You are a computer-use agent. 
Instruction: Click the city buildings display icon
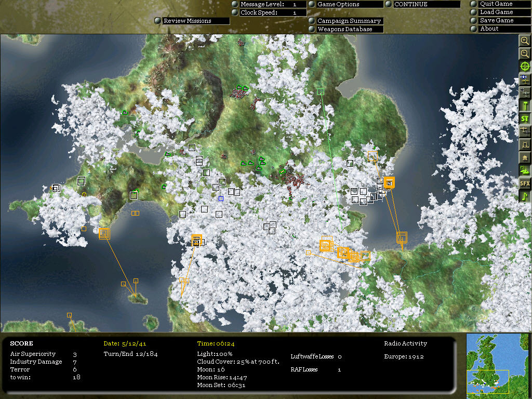point(525,157)
